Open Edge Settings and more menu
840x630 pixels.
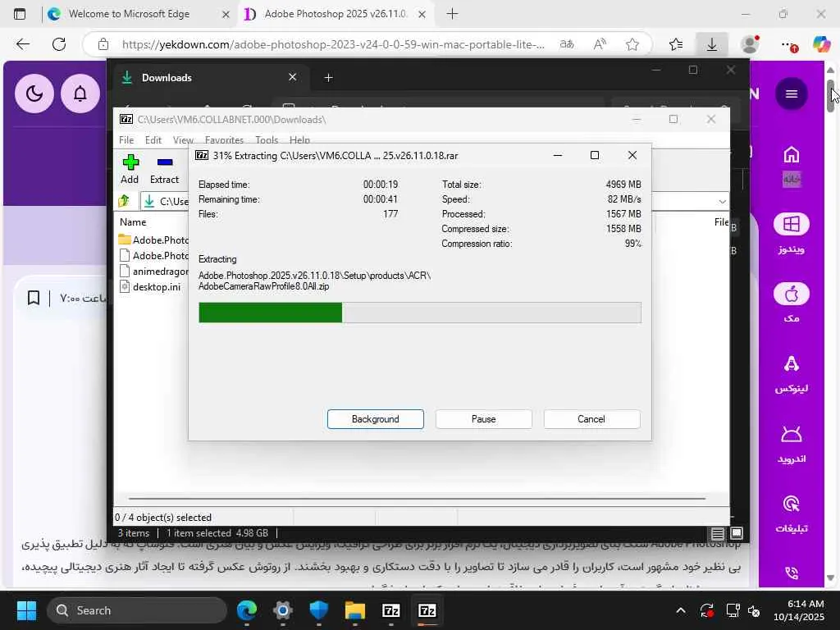coord(788,44)
